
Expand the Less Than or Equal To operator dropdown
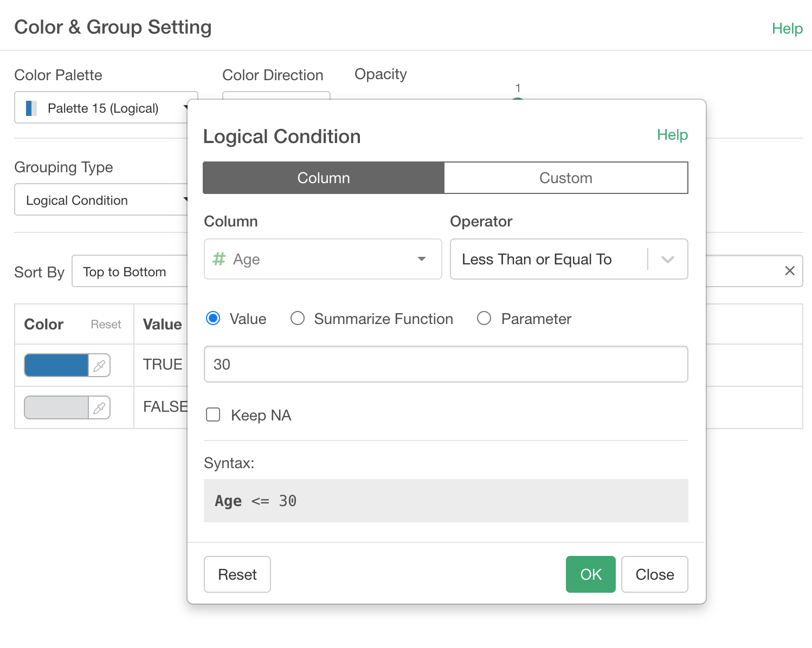[x=667, y=260]
